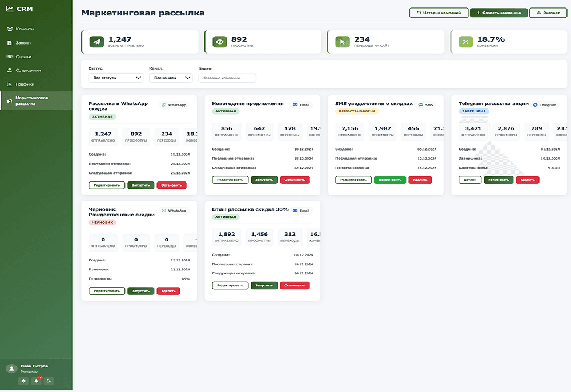Click the CRM logo in the sidebar
Screen dimensions: 571x392
coord(19,9)
